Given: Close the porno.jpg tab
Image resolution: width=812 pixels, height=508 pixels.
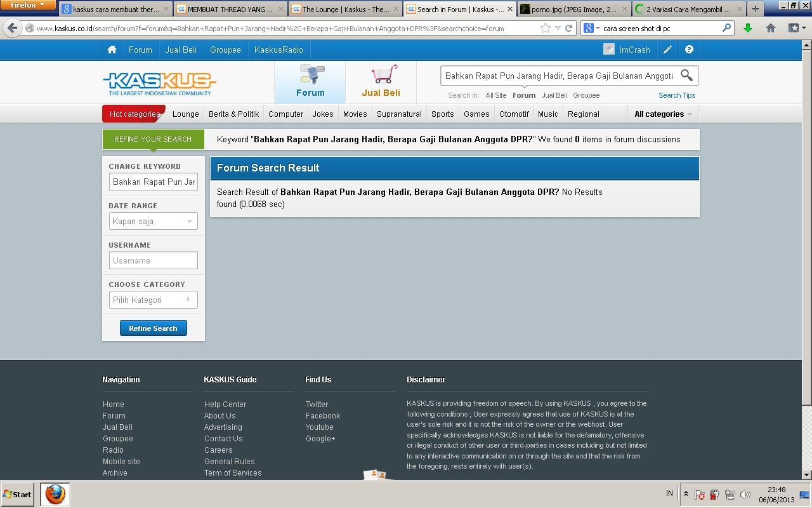Looking at the screenshot, I should [x=625, y=9].
